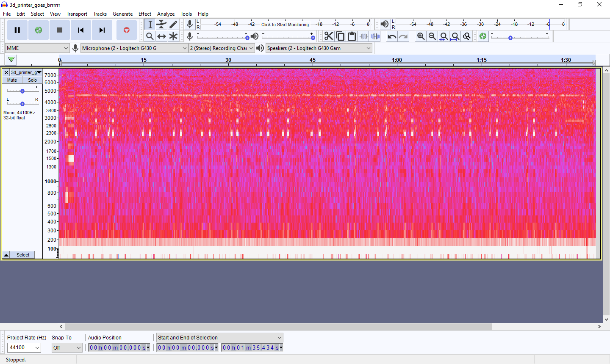The image size is (610, 364).
Task: Click the track Select button
Action: click(23, 255)
